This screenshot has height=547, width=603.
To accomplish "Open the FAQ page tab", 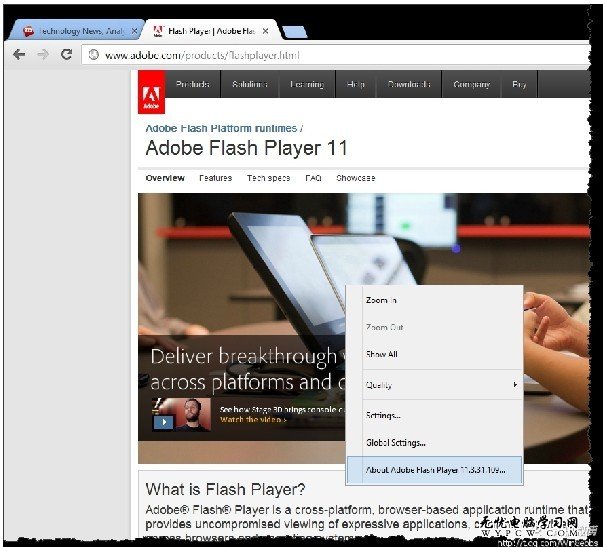I will click(313, 178).
